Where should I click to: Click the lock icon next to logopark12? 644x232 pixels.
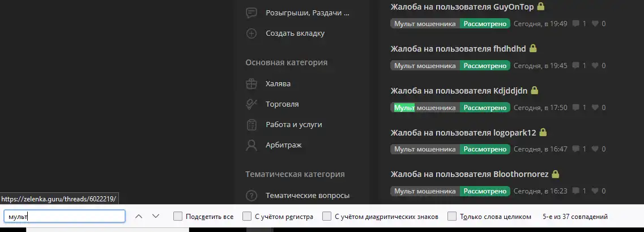(x=543, y=133)
